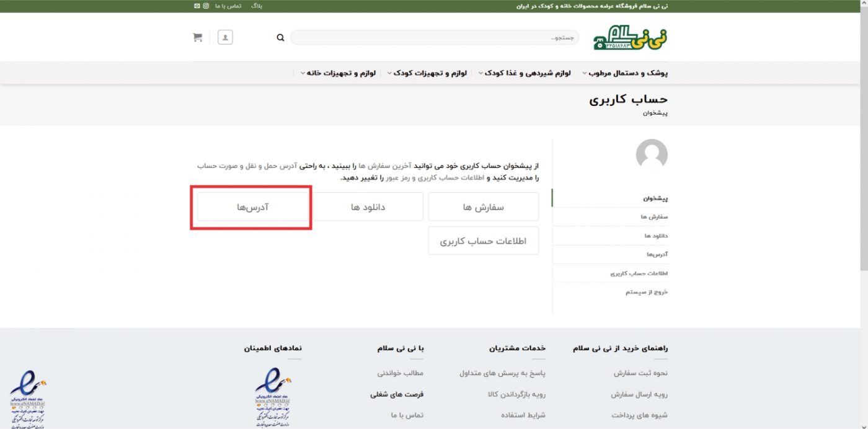The image size is (868, 429).
Task: Expand the پوشک و دستمال مرطوب menu
Action: [x=625, y=73]
